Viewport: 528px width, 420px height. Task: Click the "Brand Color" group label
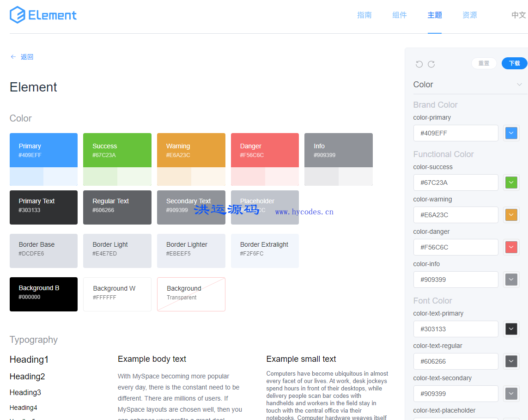pos(436,105)
